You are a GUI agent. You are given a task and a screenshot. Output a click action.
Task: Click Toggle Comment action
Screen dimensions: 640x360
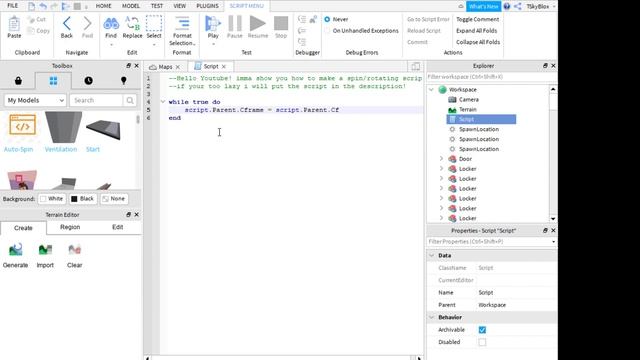[478, 19]
